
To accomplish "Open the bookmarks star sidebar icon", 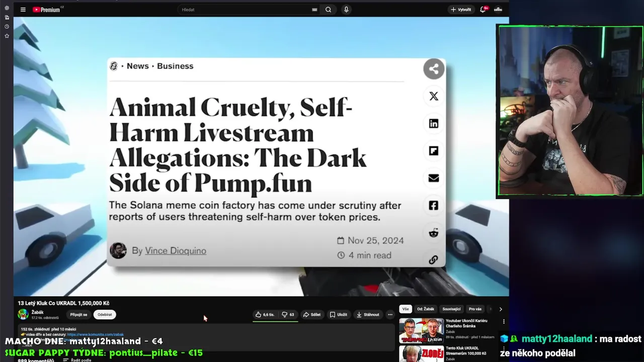I will pos(7,36).
